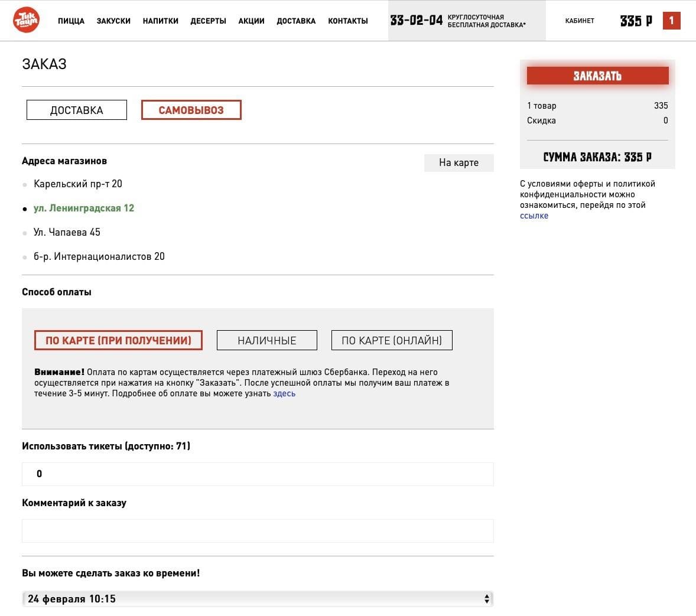Choose the Карельский пр-т 20 store address
Screen dimensions: 696x616
77,184
